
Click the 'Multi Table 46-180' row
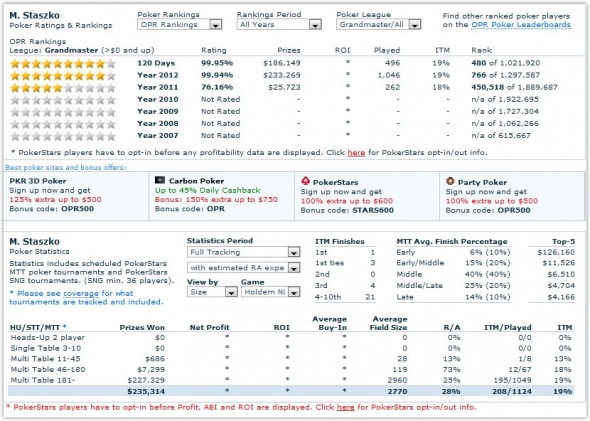click(x=291, y=369)
